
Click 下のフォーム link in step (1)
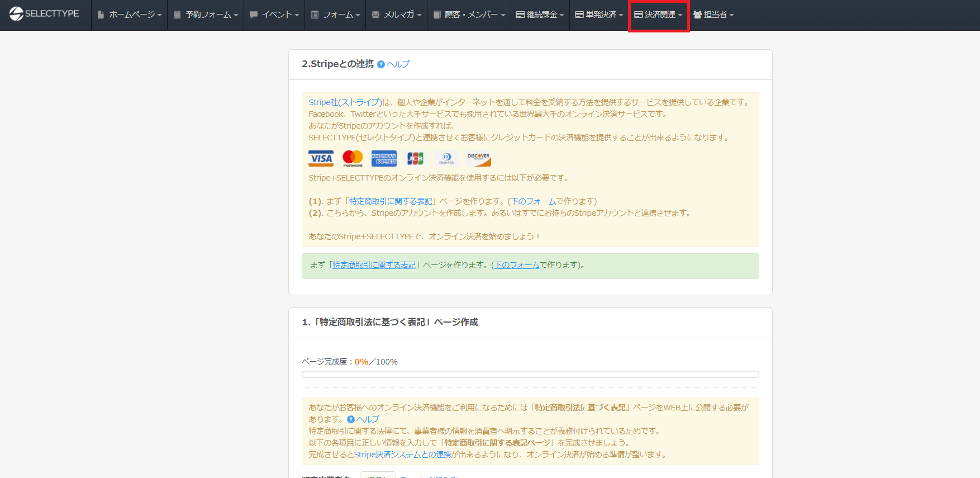pyautogui.click(x=534, y=201)
